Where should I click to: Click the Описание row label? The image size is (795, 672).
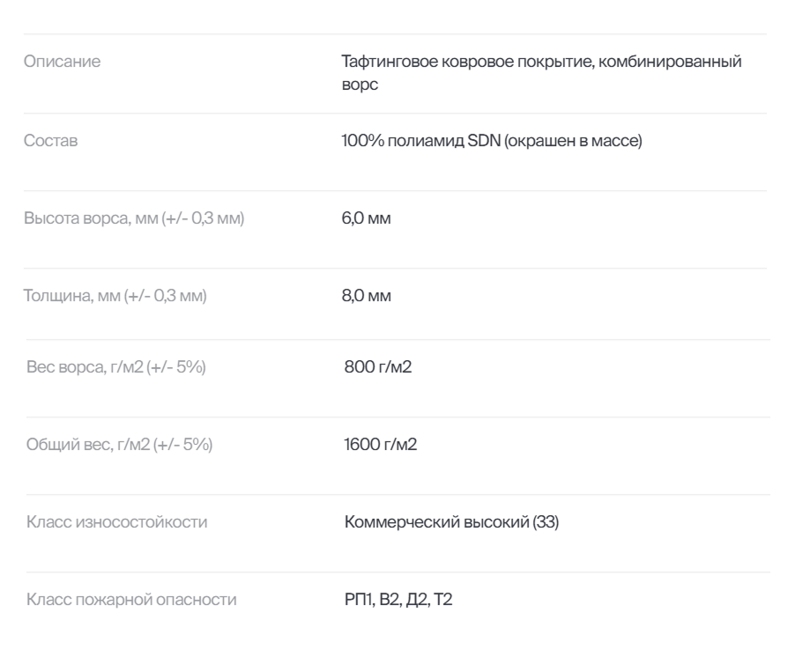[62, 62]
